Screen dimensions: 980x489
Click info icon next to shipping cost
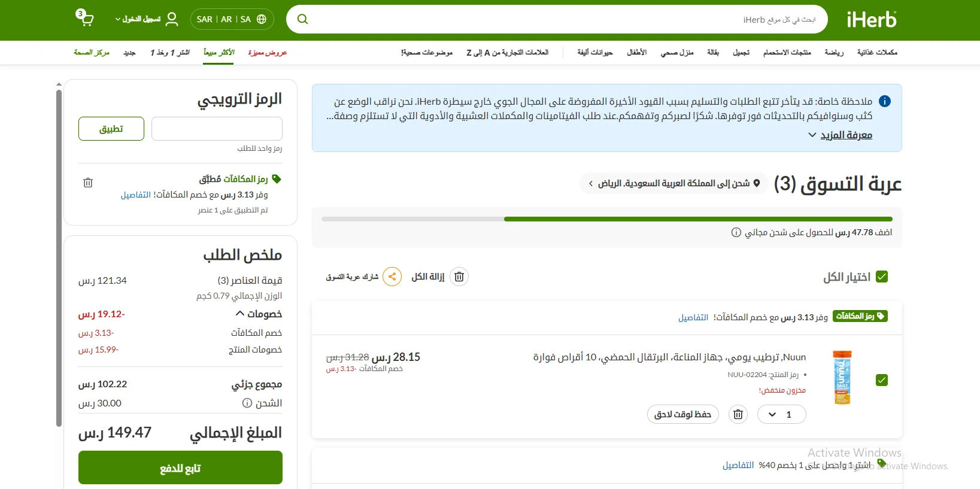[247, 403]
